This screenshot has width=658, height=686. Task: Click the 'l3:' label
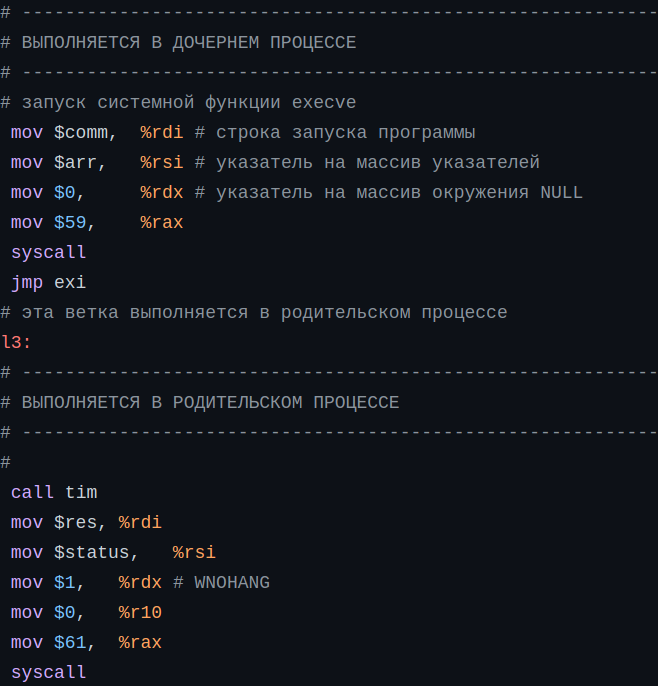16,343
